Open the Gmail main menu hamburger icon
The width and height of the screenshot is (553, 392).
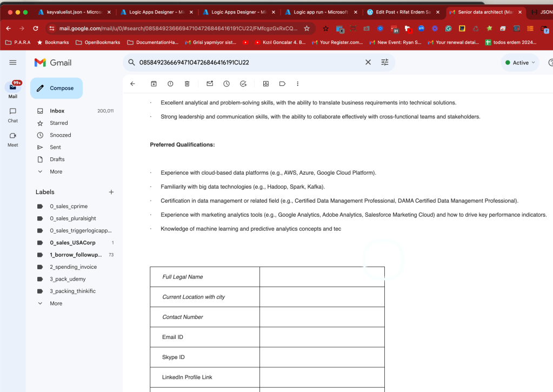12,63
